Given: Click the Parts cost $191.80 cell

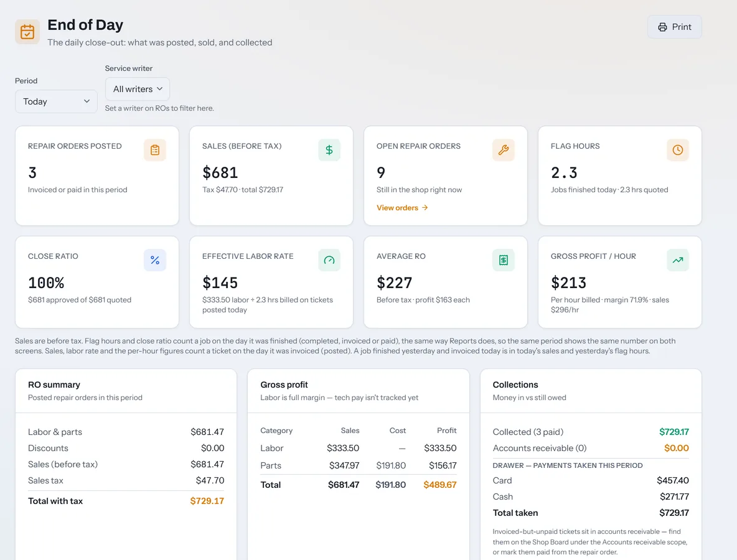Looking at the screenshot, I should click(x=391, y=465).
